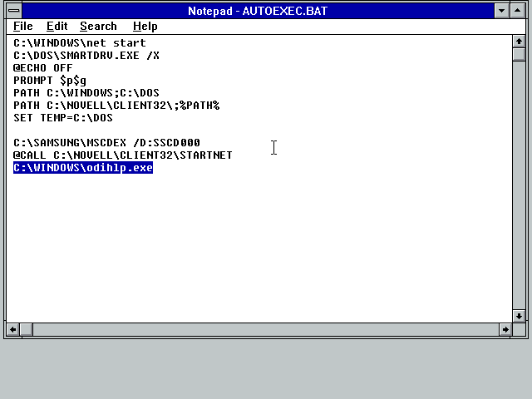
Task: Click the 'C:\DOS\SMARTDRV.EXE /X' line
Action: pyautogui.click(x=86, y=56)
